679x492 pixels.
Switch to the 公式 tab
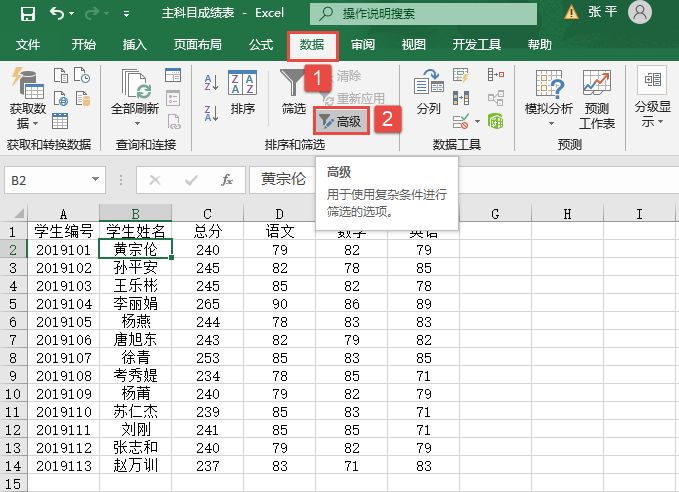261,44
